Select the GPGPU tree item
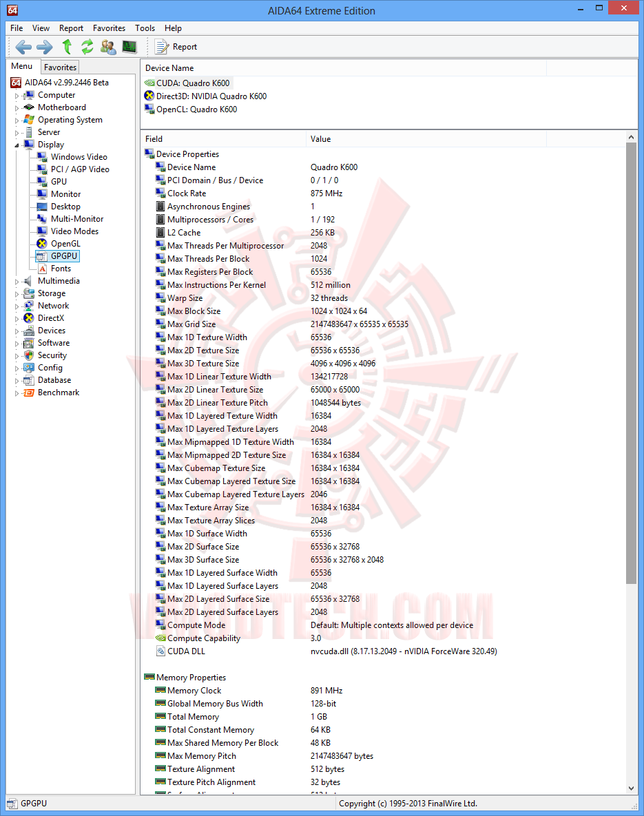644x816 pixels. (x=63, y=256)
